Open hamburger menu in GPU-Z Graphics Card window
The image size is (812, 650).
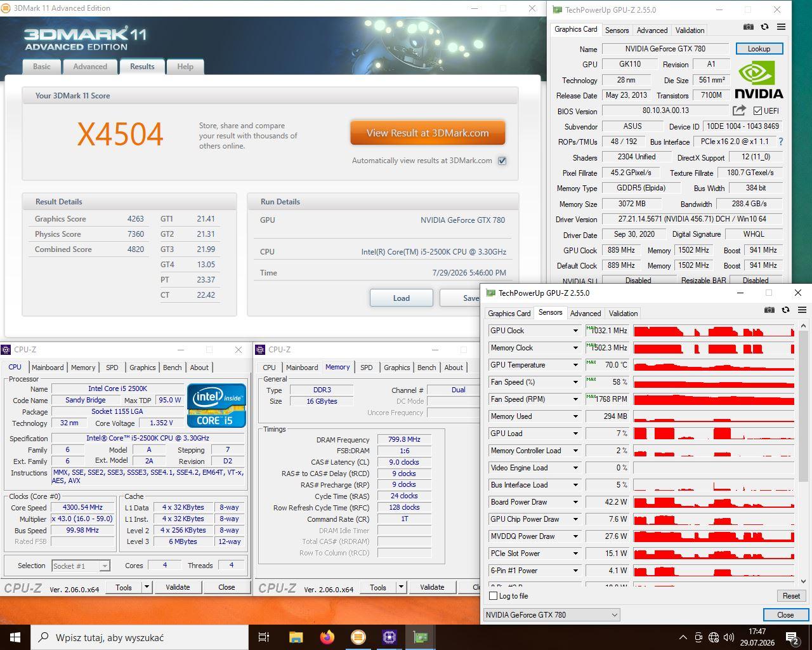(781, 27)
